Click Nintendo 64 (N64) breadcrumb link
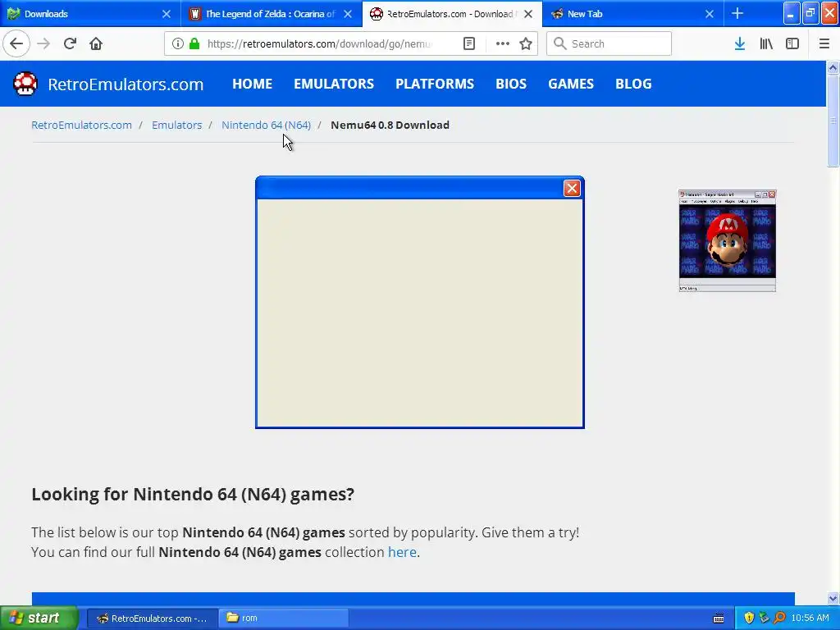840x630 pixels. [267, 125]
